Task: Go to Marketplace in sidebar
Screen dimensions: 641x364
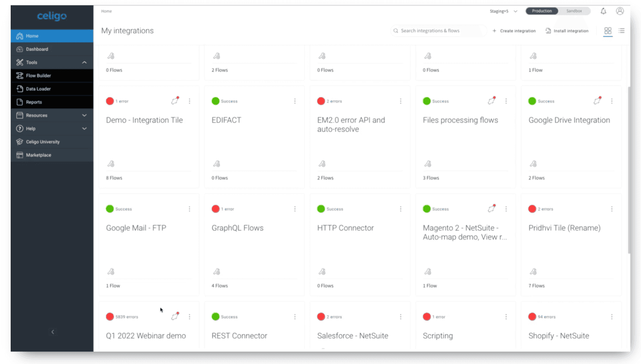Action: pos(38,155)
